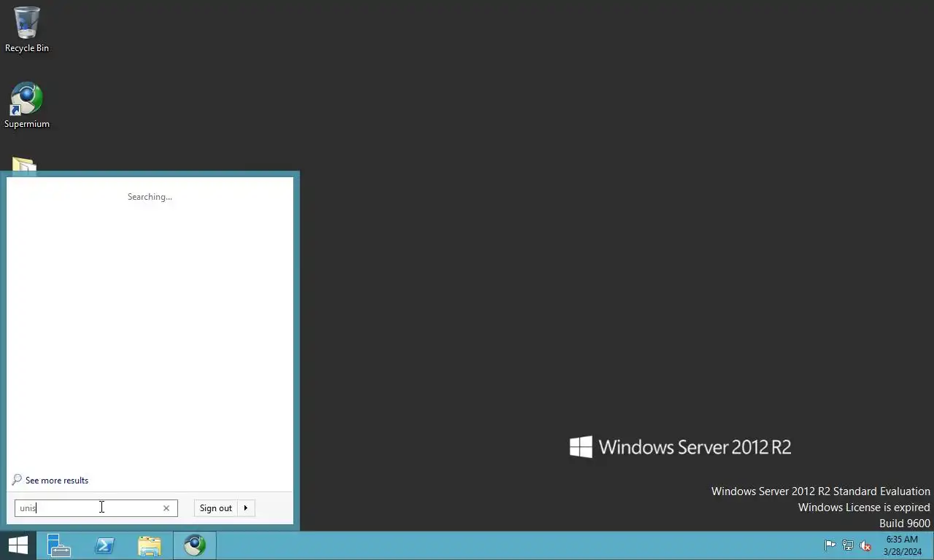Click the Start menu search field
934x560 pixels.
click(96, 508)
